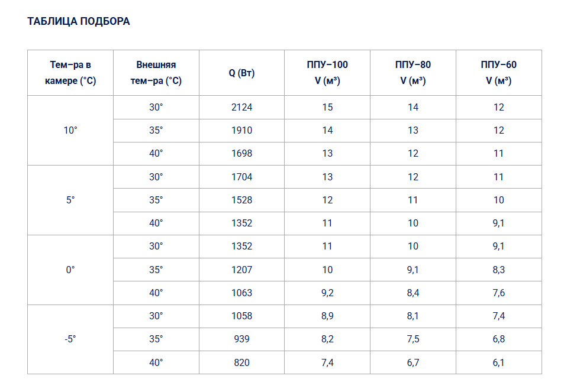Click the Q value 939 cell

click(241, 339)
